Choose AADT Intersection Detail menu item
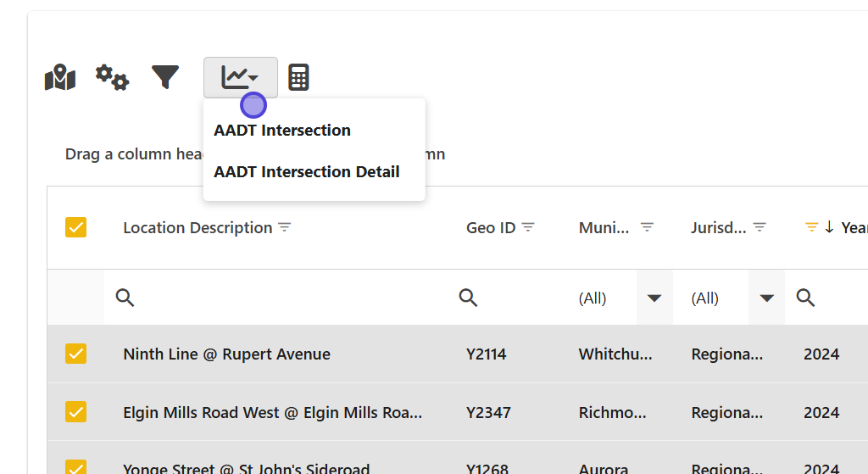This screenshot has width=868, height=474. [x=307, y=172]
